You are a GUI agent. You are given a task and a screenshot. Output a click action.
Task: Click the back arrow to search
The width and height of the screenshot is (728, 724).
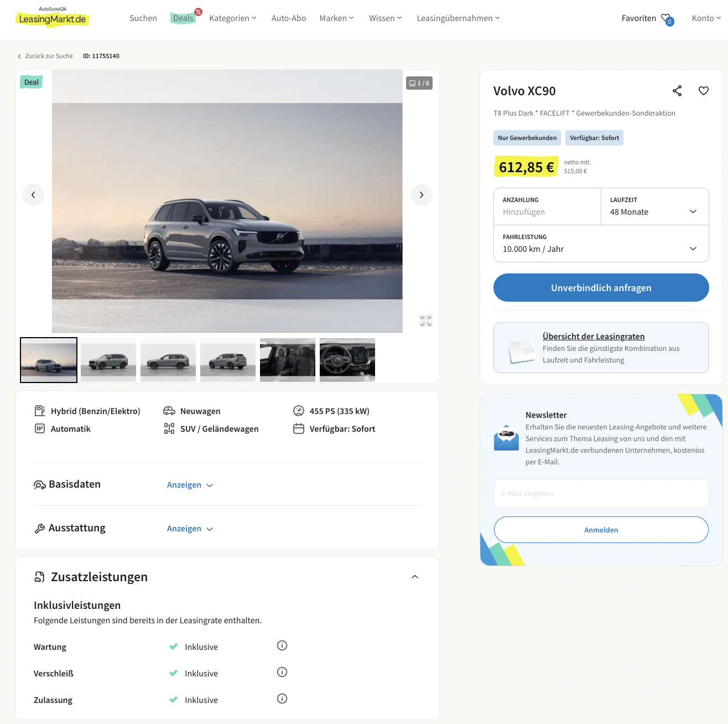coord(19,56)
